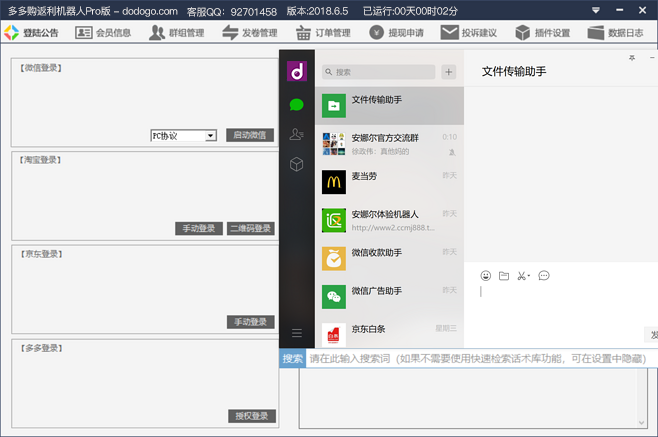Click the cube icon beside 插件设置

point(522,33)
